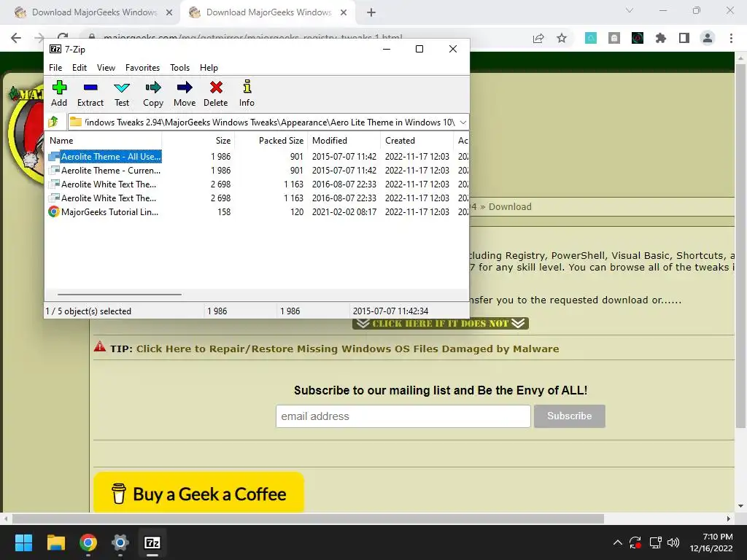The height and width of the screenshot is (560, 747).
Task: Open the Chrome tab search chevron
Action: tap(630, 10)
